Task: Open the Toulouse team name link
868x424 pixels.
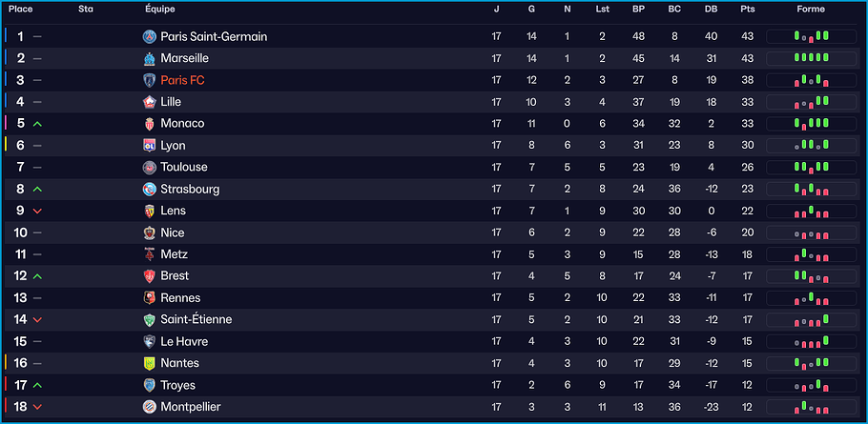Action: (184, 167)
